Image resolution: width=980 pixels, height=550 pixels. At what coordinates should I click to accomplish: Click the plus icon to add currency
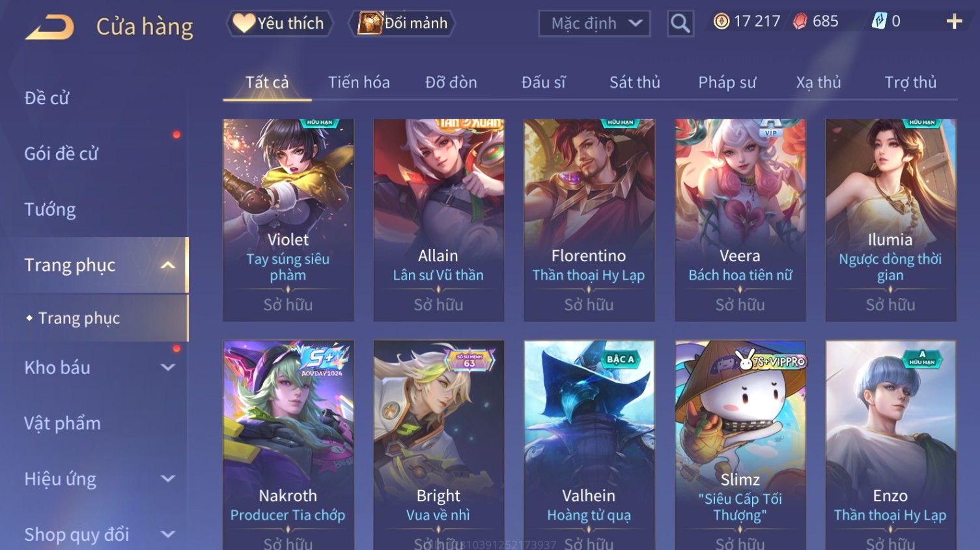point(954,22)
